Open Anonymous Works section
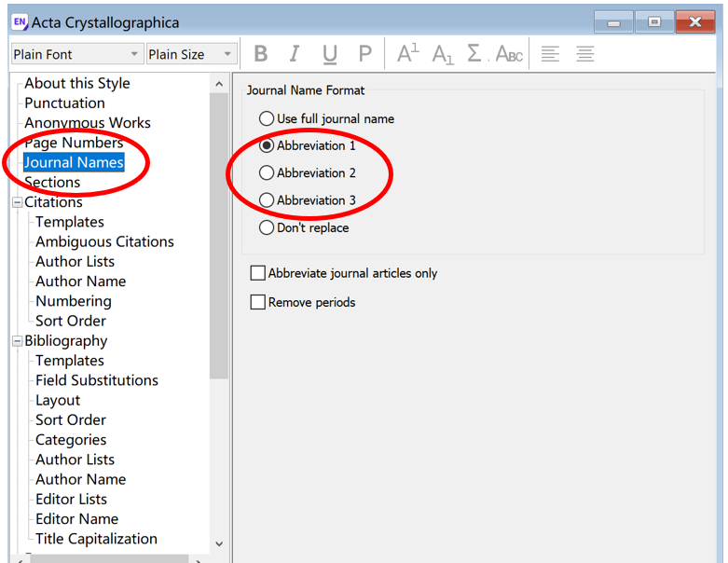 88,122
